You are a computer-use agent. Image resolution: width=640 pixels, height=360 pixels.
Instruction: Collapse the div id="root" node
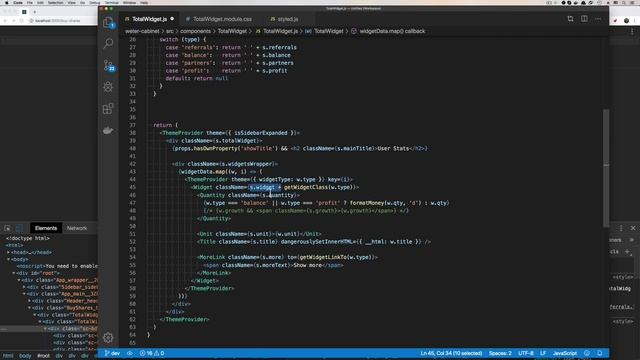pos(14,273)
